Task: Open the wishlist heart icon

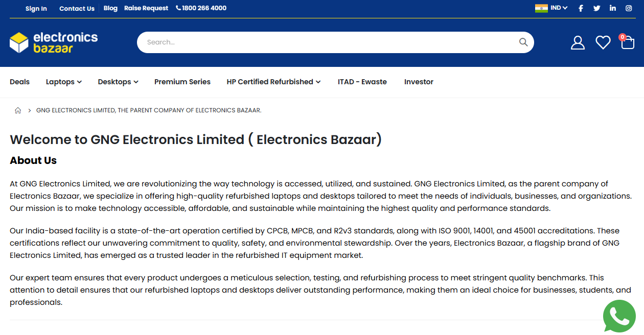Action: coord(603,42)
